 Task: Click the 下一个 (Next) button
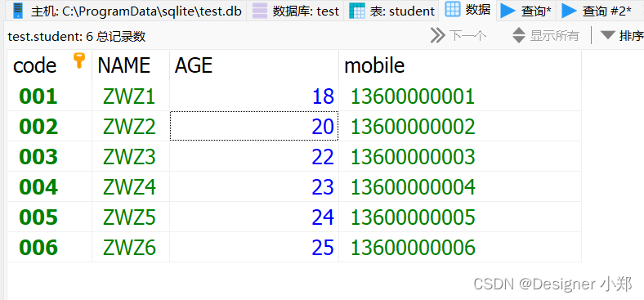click(x=458, y=36)
